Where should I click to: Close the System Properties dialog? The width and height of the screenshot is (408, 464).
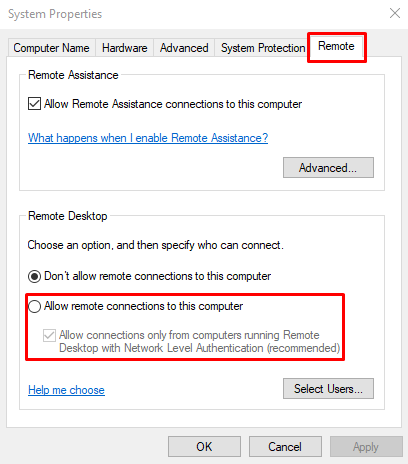(395, 13)
